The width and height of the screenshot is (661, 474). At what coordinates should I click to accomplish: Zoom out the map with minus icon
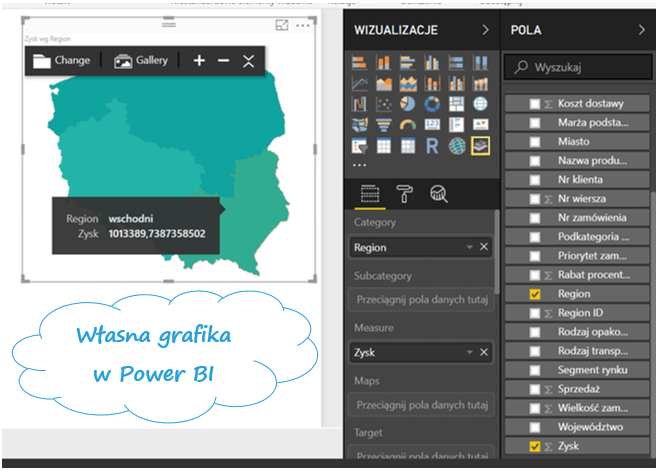click(x=224, y=61)
